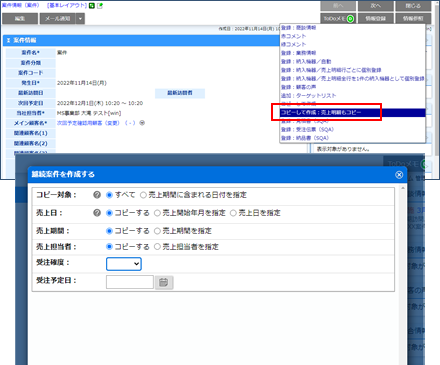
Task: Open the 基本レイアウト link
Action: click(x=67, y=6)
